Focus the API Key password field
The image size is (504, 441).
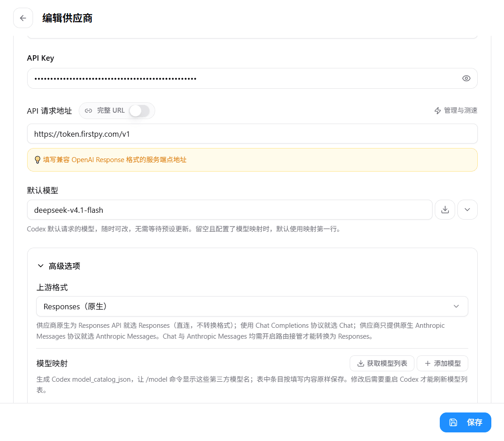[x=252, y=78]
